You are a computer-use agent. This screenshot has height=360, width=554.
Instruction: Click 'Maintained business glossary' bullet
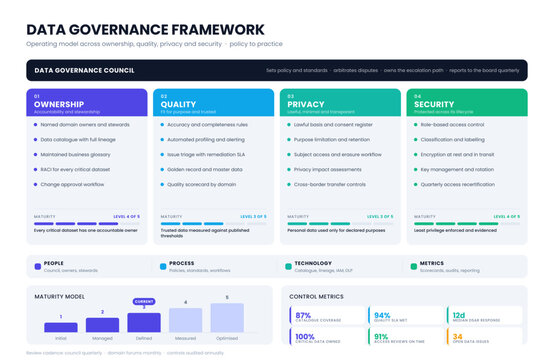[75, 154]
